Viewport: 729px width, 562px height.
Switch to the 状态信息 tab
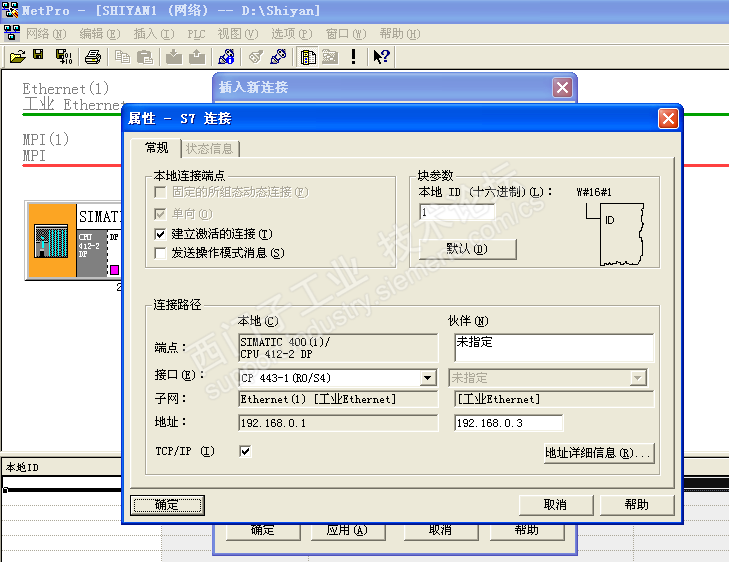(210, 149)
